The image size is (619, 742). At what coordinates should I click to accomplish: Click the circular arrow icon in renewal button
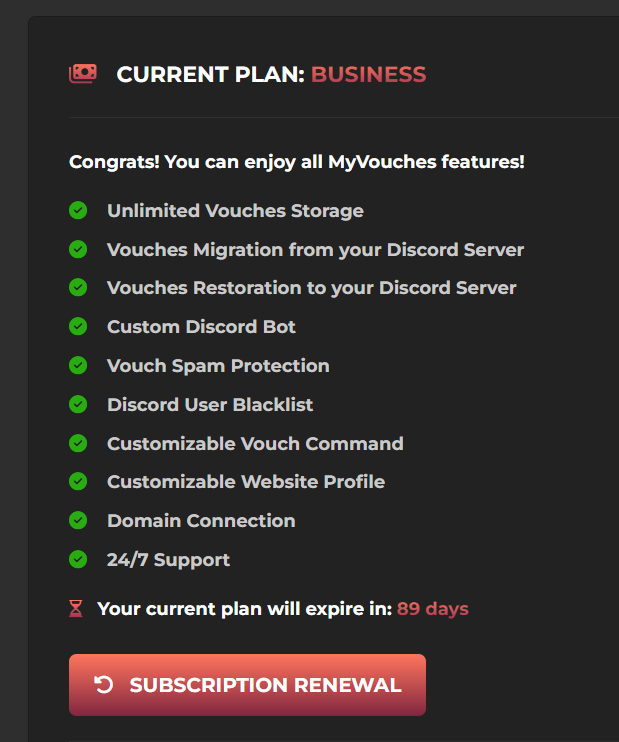[103, 685]
